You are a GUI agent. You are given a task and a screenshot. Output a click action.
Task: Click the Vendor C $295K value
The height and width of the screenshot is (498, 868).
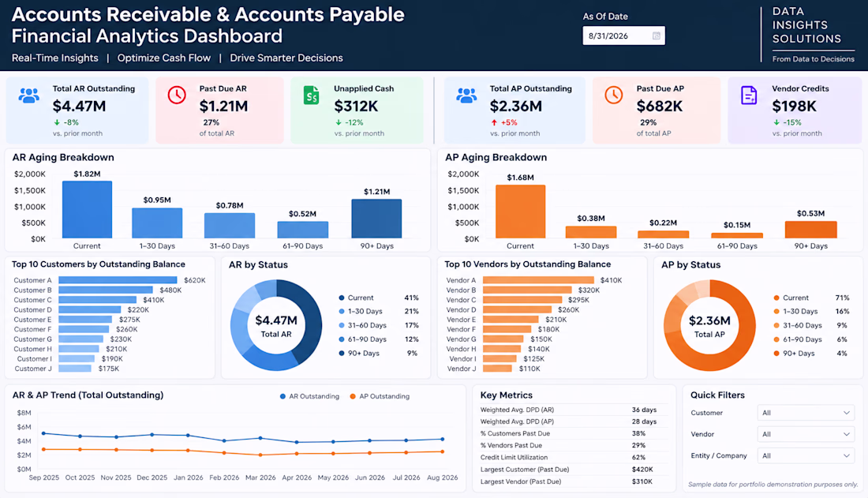578,300
